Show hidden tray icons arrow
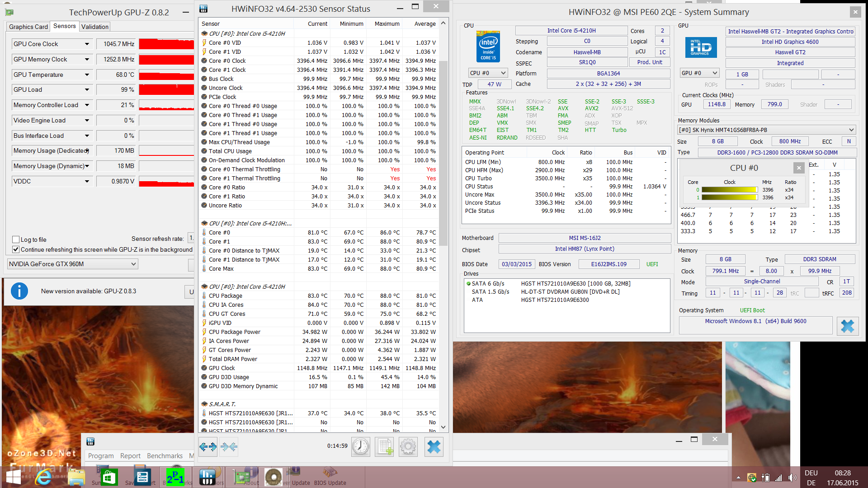The image size is (868, 488). 738,478
